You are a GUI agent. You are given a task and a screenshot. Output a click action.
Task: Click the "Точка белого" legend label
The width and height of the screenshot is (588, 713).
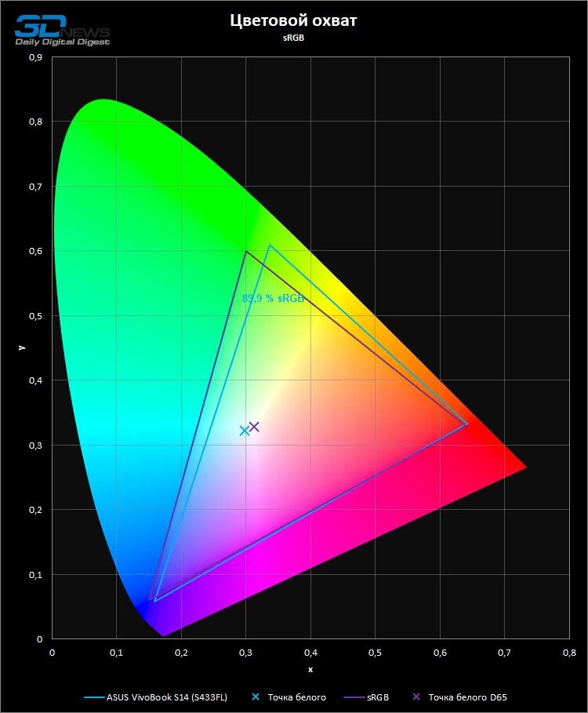296,697
